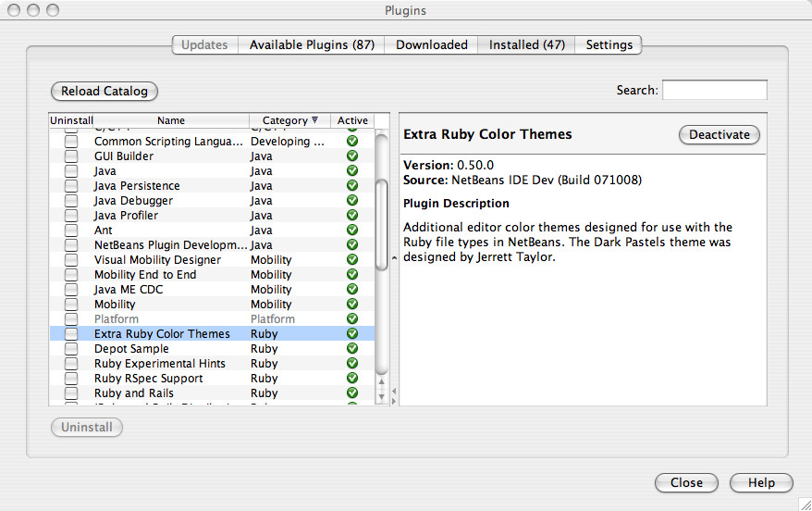This screenshot has width=812, height=511.
Task: Click the plugin list vertical scrollbar thumb
Action: point(382,224)
